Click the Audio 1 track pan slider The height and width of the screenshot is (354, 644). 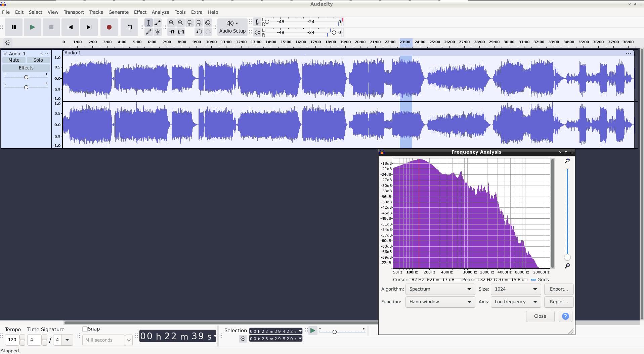pos(26,87)
